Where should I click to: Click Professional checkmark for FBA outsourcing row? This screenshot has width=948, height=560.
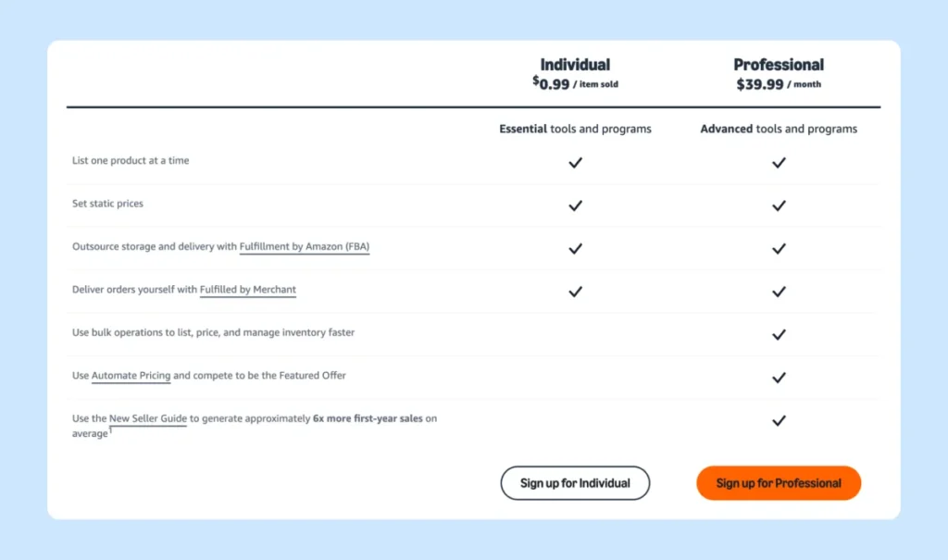click(779, 248)
